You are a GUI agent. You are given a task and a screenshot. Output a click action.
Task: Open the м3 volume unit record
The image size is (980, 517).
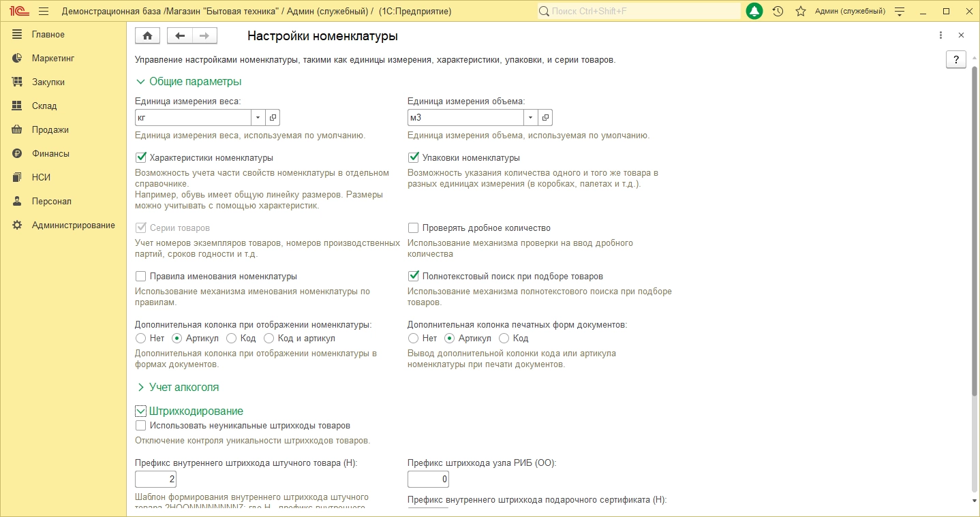(545, 117)
